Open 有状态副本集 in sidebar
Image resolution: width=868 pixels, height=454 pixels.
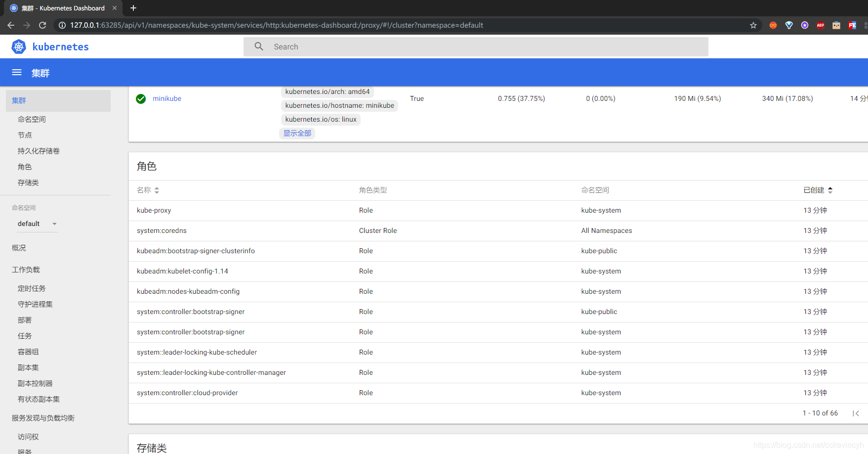pos(39,399)
